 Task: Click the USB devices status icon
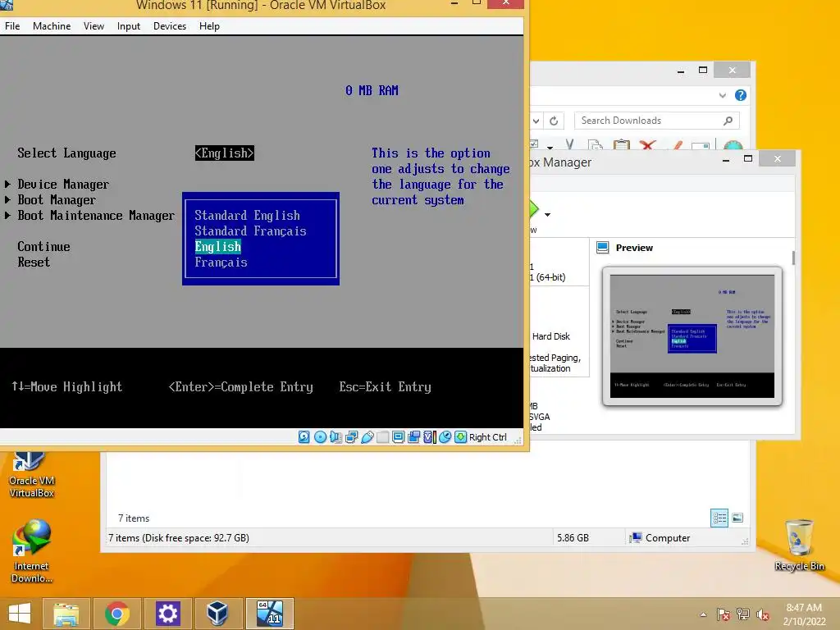(x=367, y=437)
